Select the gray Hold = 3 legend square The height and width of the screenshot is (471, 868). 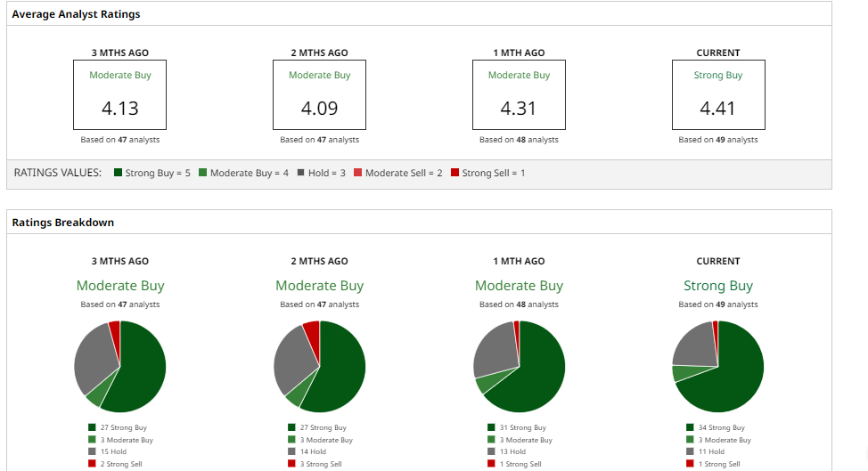point(301,173)
